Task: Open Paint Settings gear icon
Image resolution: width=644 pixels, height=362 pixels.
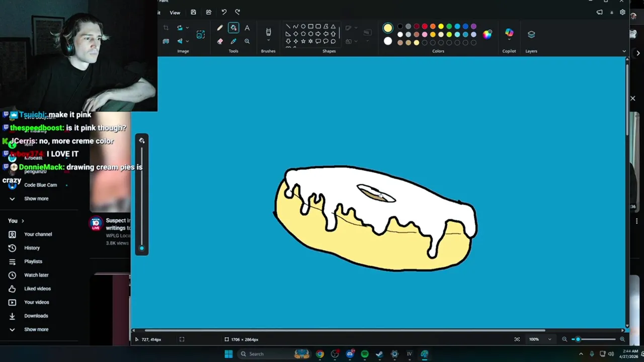Action: tap(622, 12)
